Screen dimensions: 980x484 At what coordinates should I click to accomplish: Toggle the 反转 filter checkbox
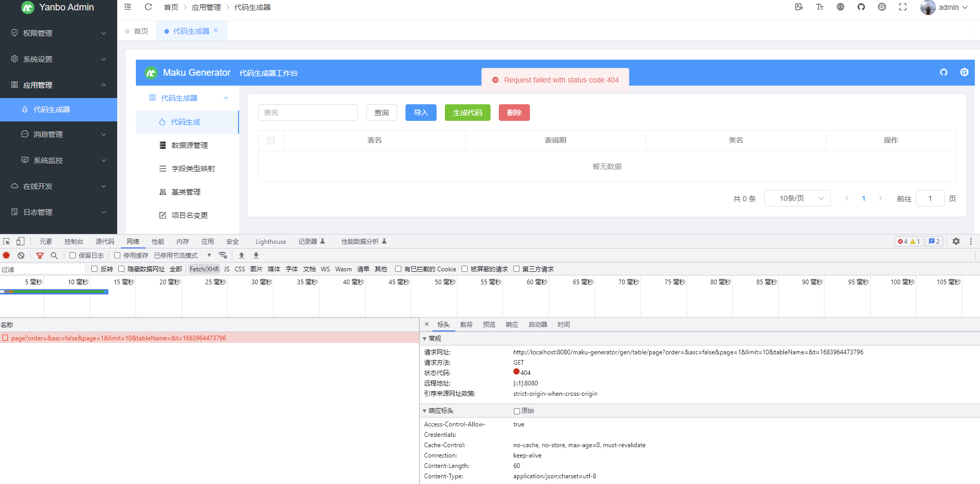(94, 269)
